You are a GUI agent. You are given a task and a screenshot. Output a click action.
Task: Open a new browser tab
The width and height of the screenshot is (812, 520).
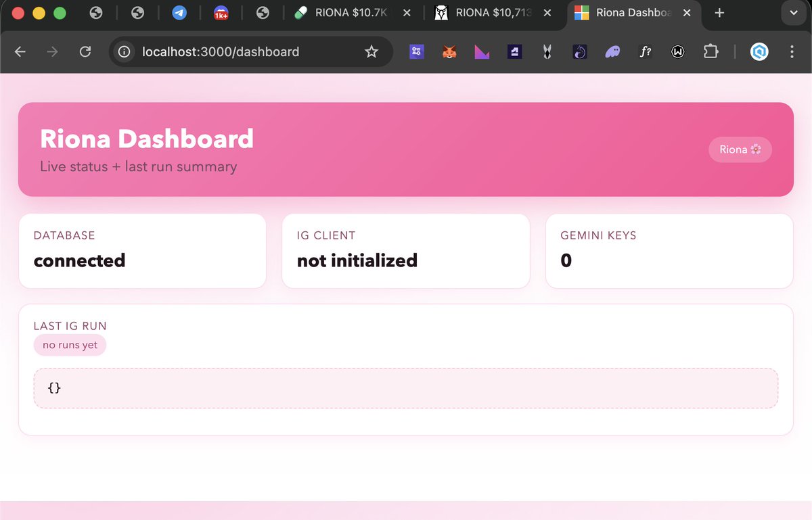pyautogui.click(x=719, y=13)
